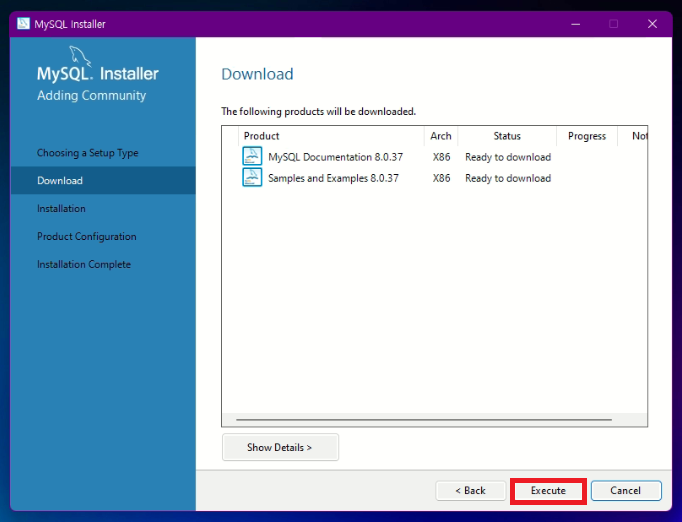Minimize the MySQL Installer window
Viewport: 682px width, 522px height.
coord(575,24)
